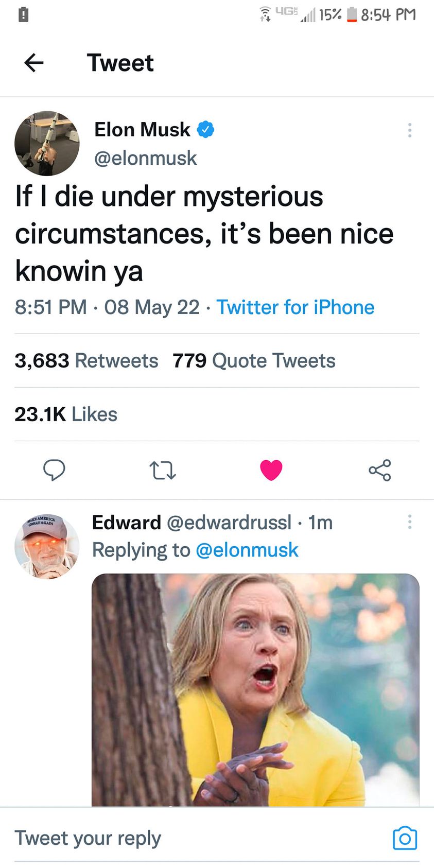Tap the retweet arrows icon
434x868 pixels.
[163, 471]
